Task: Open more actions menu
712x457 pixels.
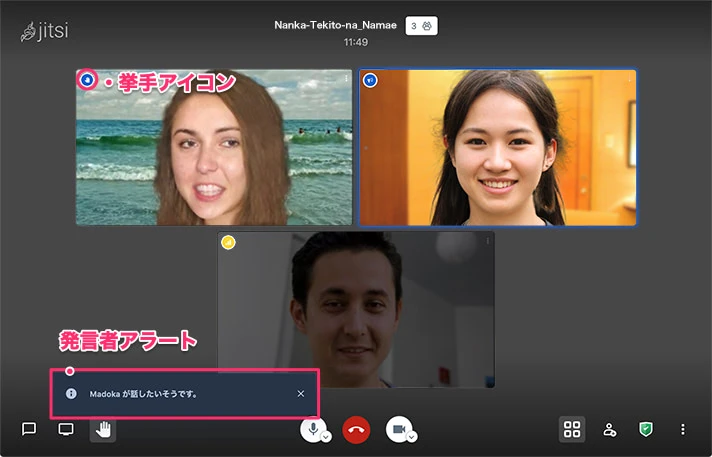Action: 683,429
